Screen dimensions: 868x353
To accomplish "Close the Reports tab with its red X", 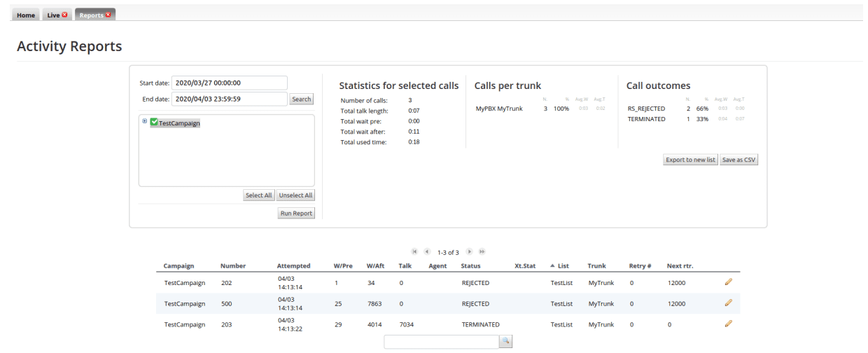I will pyautogui.click(x=108, y=15).
